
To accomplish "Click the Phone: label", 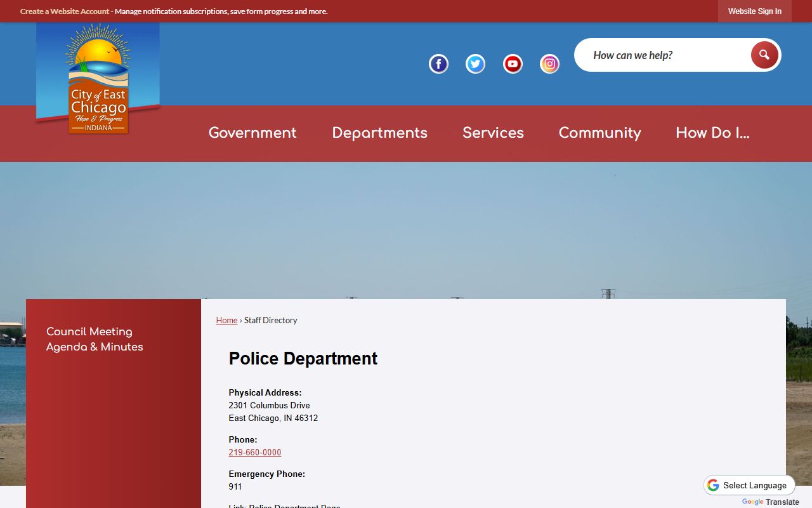I will tap(243, 439).
